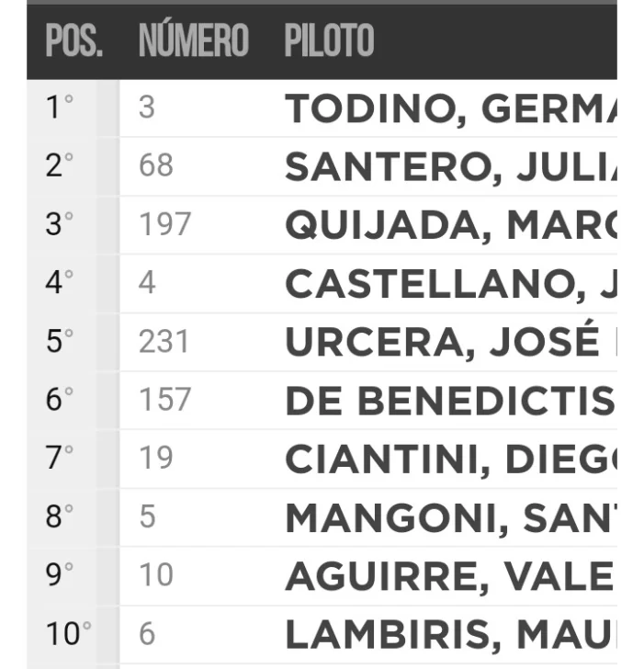The width and height of the screenshot is (644, 669).
Task: Open DE BENEDICTIS pilot entry
Action: click(x=450, y=401)
